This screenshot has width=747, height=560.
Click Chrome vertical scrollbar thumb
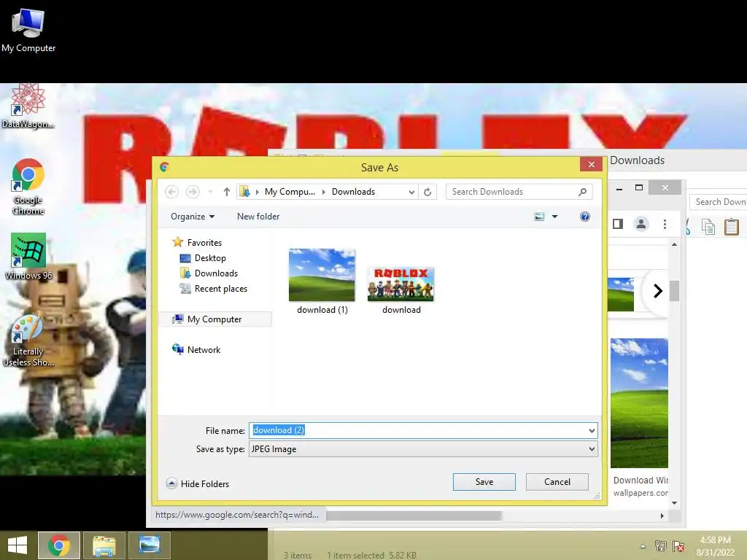pos(674,291)
